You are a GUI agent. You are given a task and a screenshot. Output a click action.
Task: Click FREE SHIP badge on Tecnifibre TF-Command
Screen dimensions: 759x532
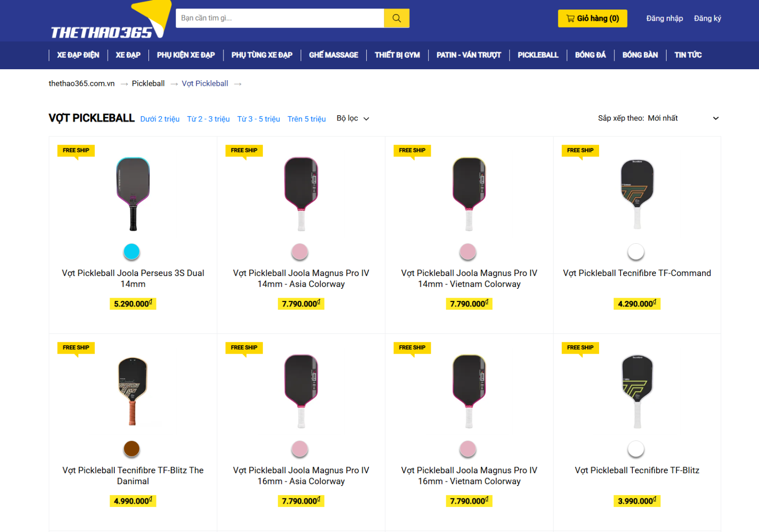coord(580,150)
